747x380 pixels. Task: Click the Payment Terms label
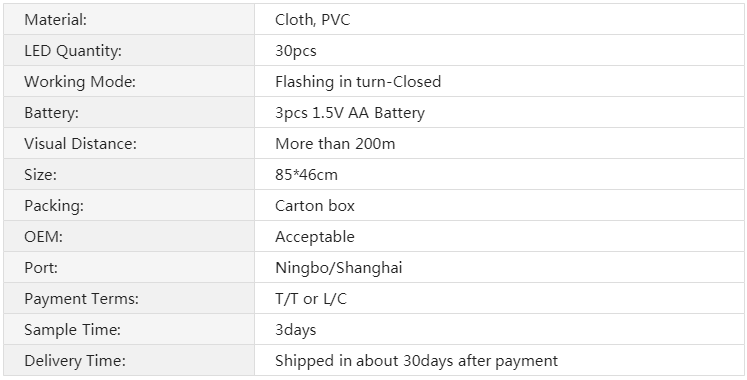click(81, 299)
